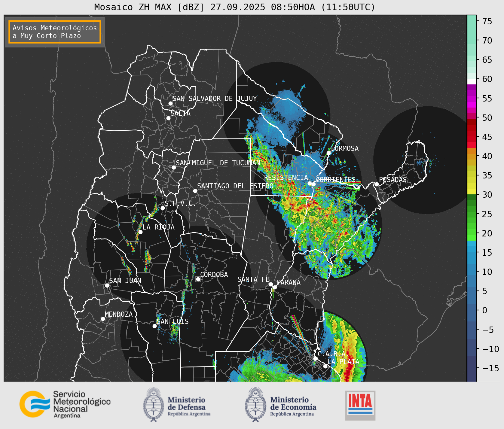Click the Avisos Meteorológicos a Muy Corto Plazo box
Image resolution: width=504 pixels, height=429 pixels.
point(55,32)
